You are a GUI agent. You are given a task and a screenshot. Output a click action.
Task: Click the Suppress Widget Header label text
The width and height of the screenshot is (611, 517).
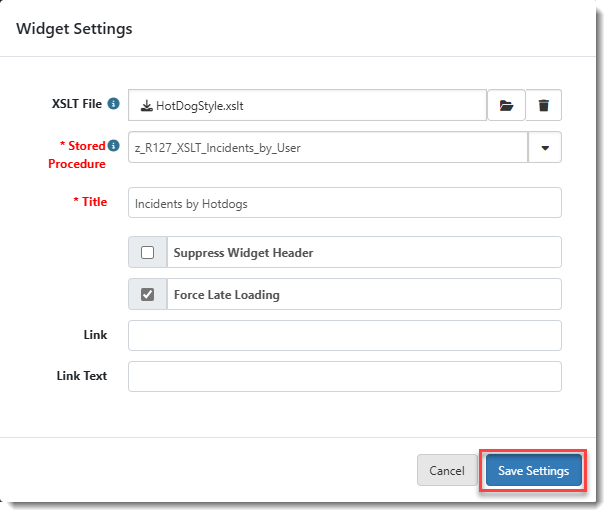click(243, 253)
